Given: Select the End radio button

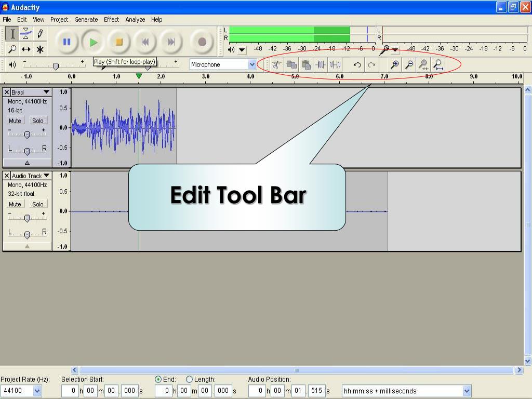Looking at the screenshot, I should (158, 379).
